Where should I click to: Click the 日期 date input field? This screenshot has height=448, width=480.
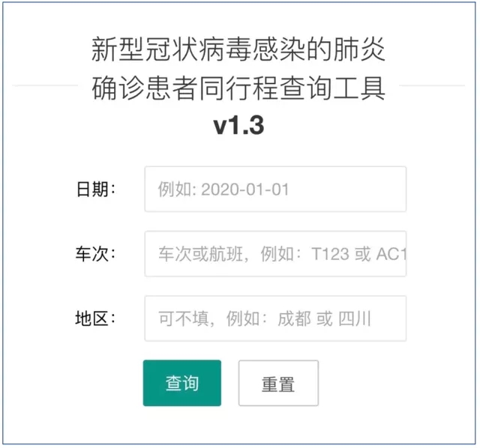[x=275, y=189]
